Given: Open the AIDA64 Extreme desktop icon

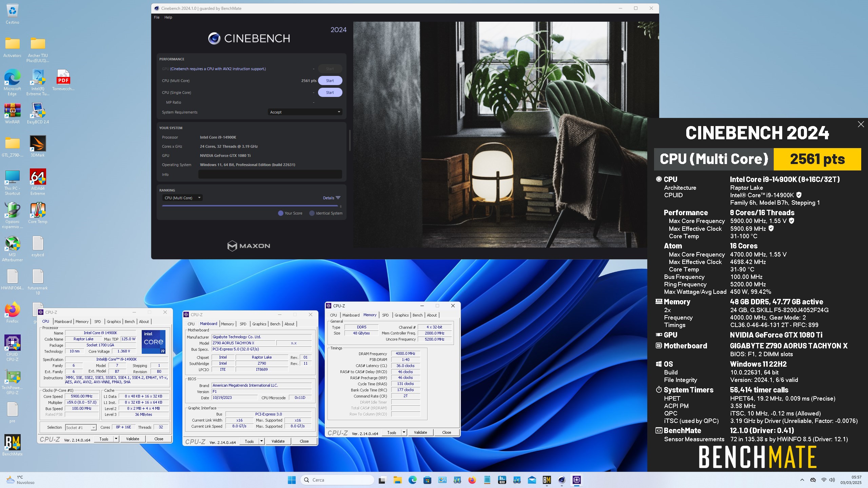Looking at the screenshot, I should [x=38, y=183].
